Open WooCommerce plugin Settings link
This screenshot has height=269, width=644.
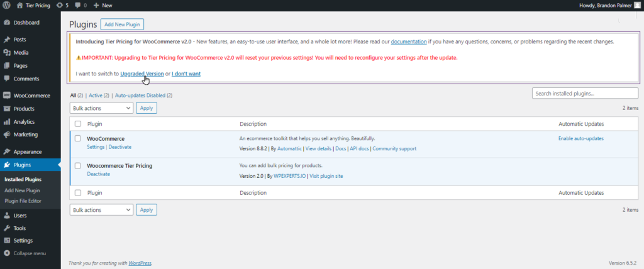point(96,147)
